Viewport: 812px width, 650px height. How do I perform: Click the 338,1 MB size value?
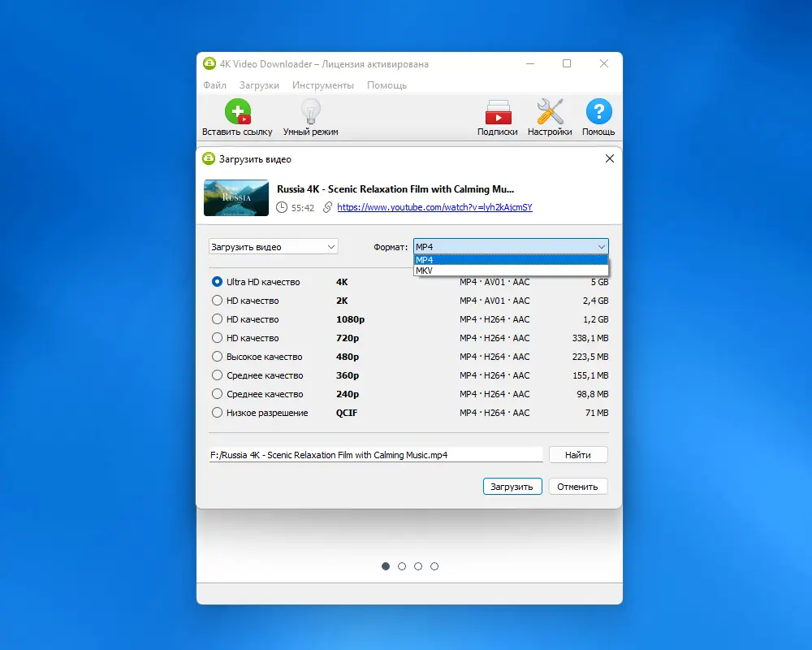coord(590,338)
